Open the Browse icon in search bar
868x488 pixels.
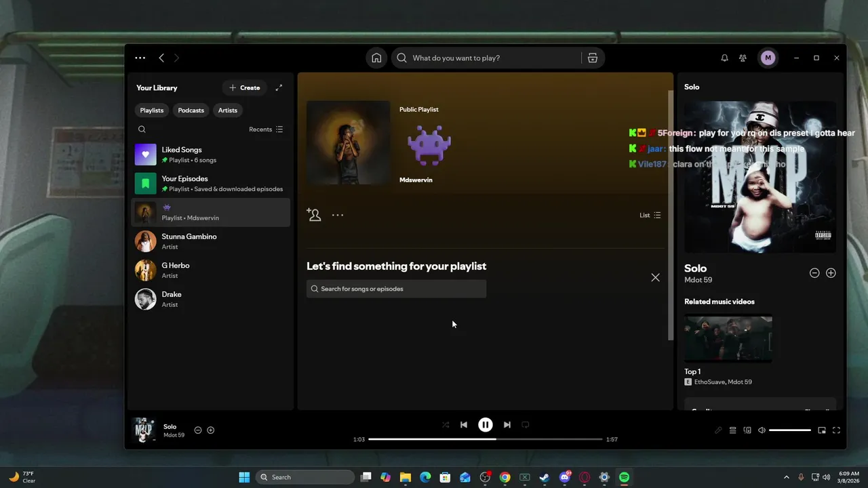tap(593, 58)
